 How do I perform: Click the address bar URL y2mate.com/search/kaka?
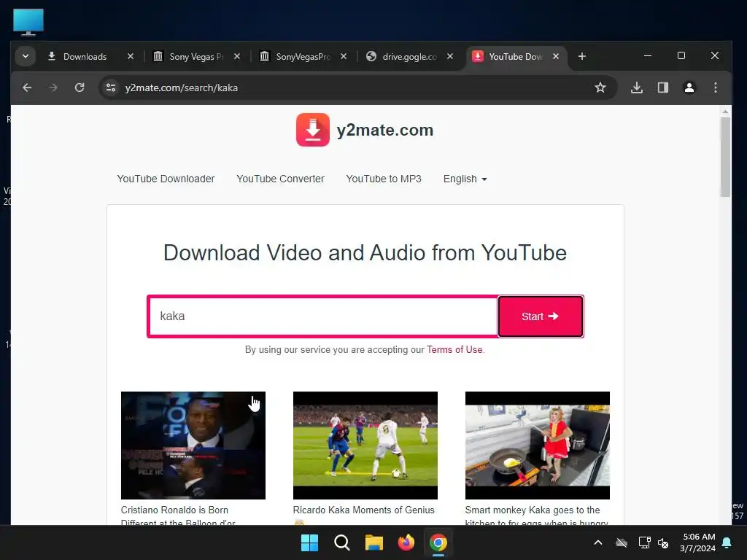click(182, 87)
